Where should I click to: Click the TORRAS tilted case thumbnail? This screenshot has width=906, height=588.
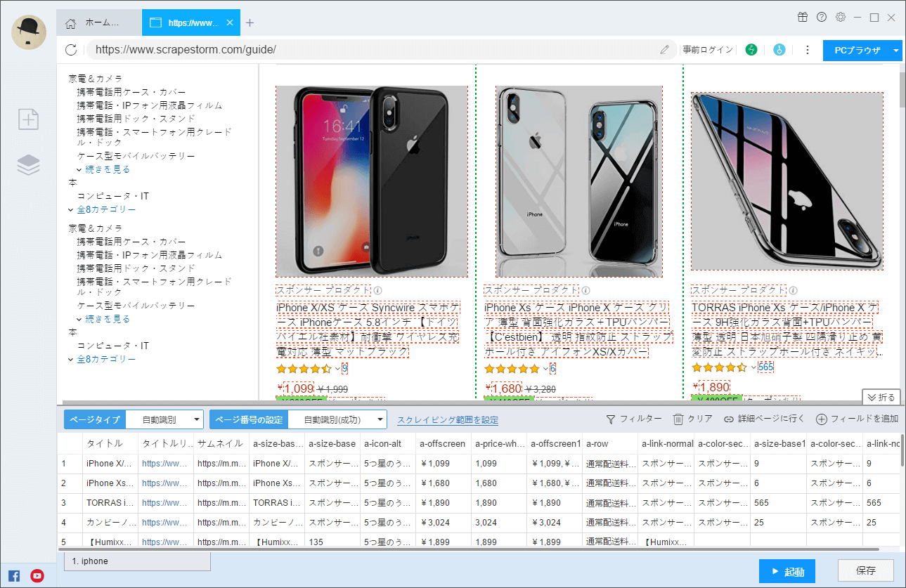click(x=787, y=181)
